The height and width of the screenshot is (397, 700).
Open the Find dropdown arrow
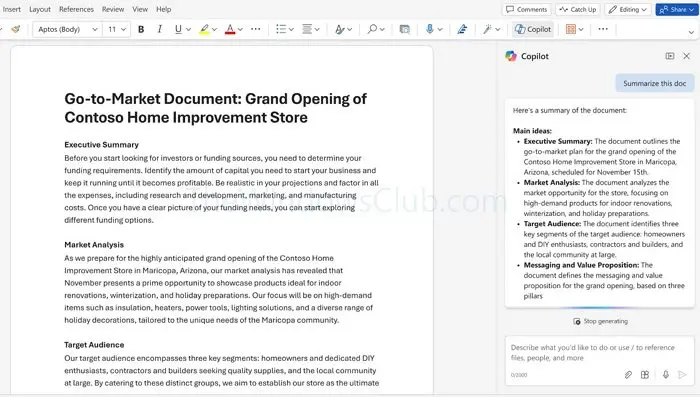[x=382, y=29]
